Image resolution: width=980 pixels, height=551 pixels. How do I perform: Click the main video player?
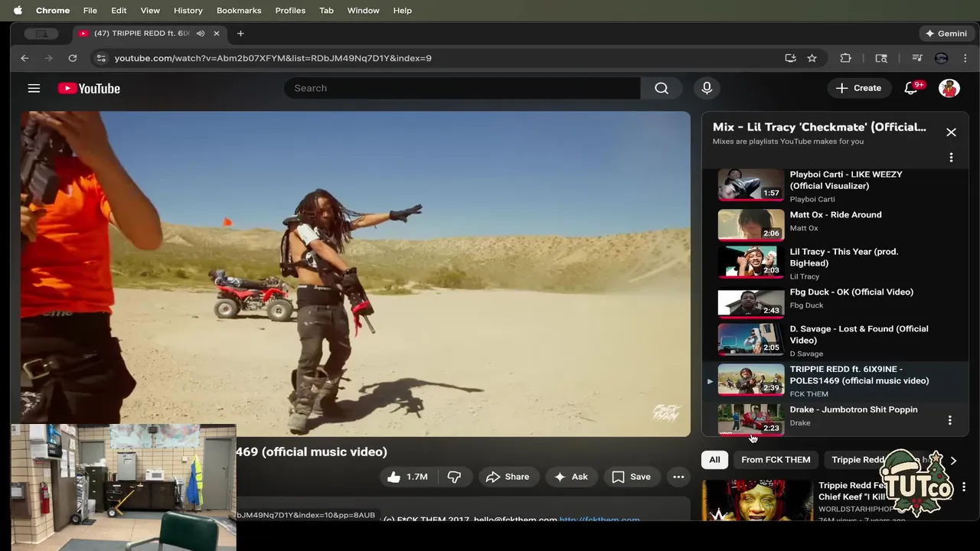pyautogui.click(x=355, y=274)
